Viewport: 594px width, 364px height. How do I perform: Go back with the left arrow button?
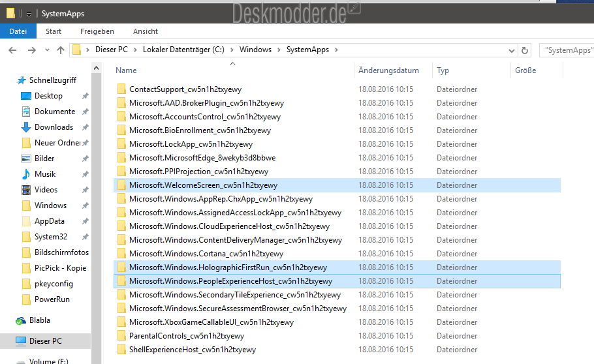pyautogui.click(x=12, y=50)
